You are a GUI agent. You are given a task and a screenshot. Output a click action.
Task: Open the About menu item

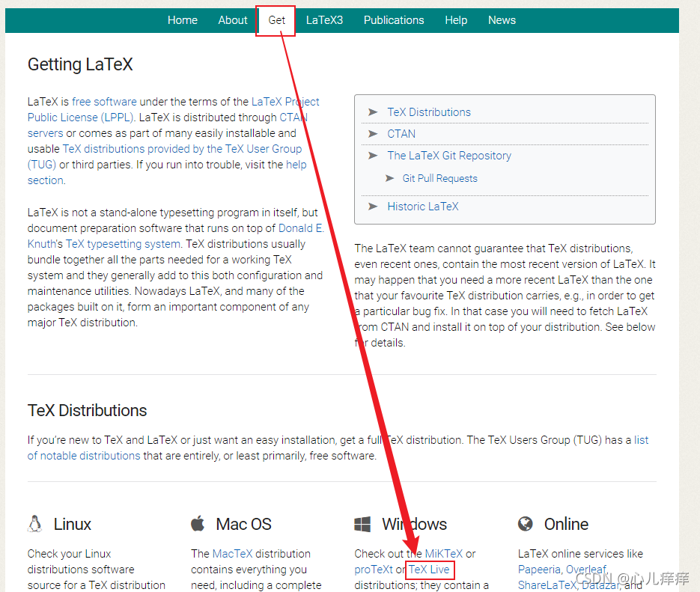(x=233, y=20)
